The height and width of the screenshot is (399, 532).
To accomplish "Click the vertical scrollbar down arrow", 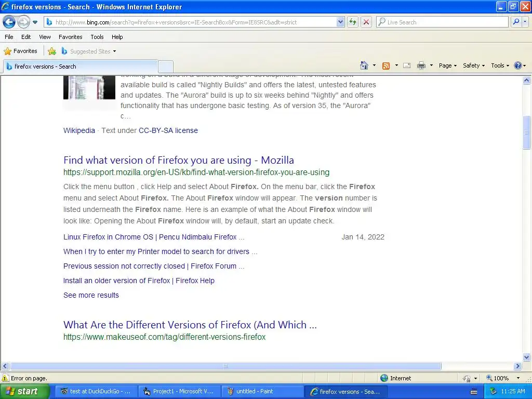I will tap(527, 357).
